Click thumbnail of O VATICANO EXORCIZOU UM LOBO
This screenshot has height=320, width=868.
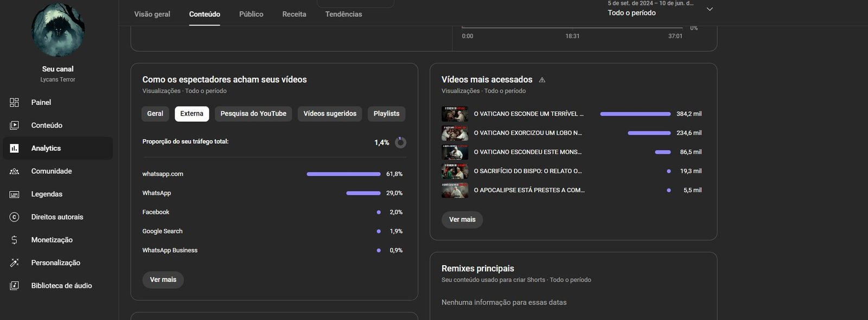(x=455, y=133)
